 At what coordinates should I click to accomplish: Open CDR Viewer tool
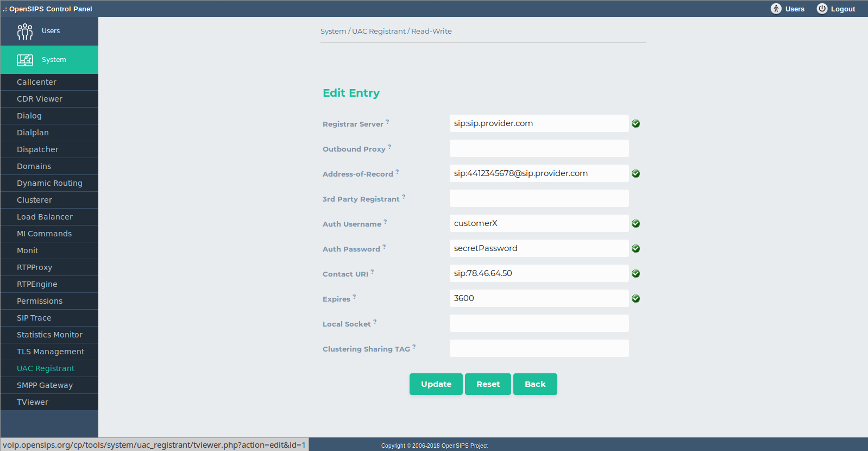[x=49, y=99]
